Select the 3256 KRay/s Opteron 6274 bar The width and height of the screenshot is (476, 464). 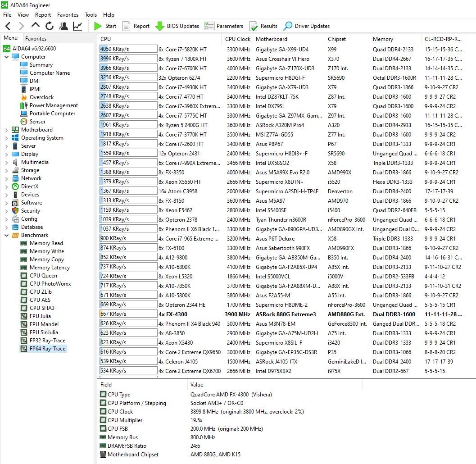tap(128, 77)
